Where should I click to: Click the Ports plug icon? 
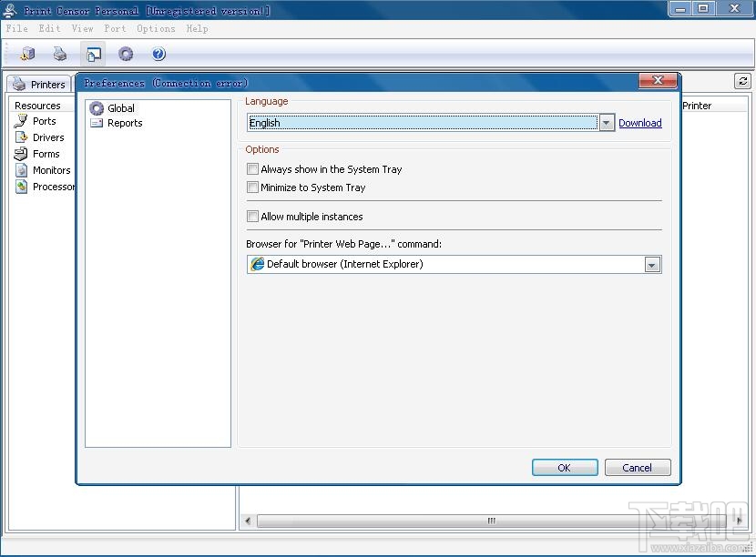pos(21,121)
